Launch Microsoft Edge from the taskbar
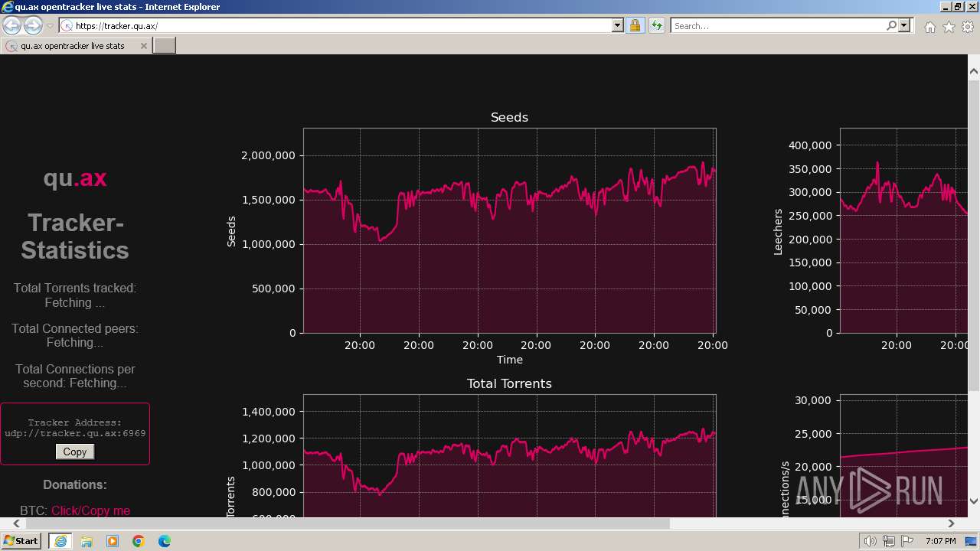 click(x=165, y=541)
